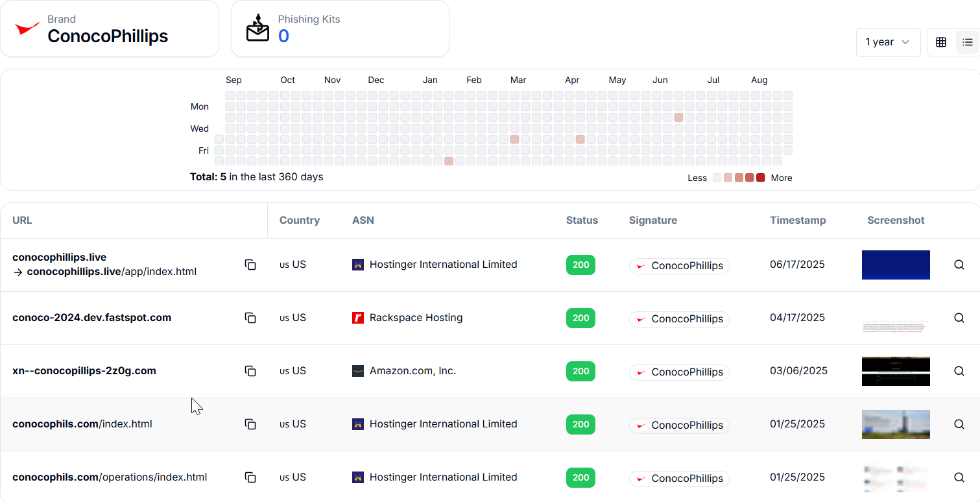
Task: Click the 03/06/2025 timestamp
Action: (798, 371)
